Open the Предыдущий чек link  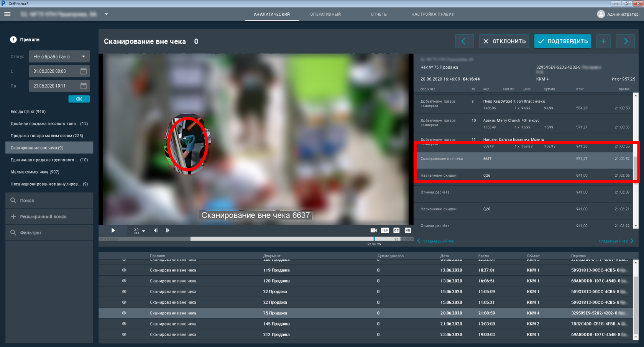pyautogui.click(x=436, y=241)
